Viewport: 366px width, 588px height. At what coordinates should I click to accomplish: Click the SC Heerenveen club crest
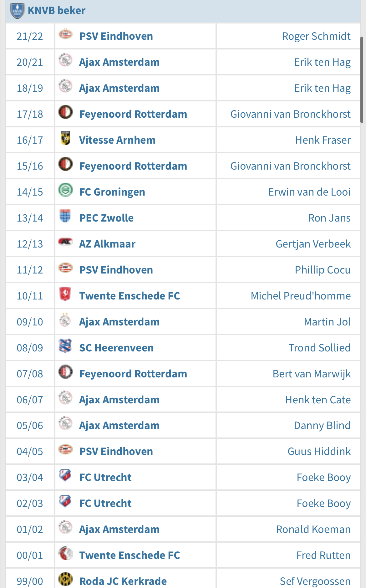(65, 345)
